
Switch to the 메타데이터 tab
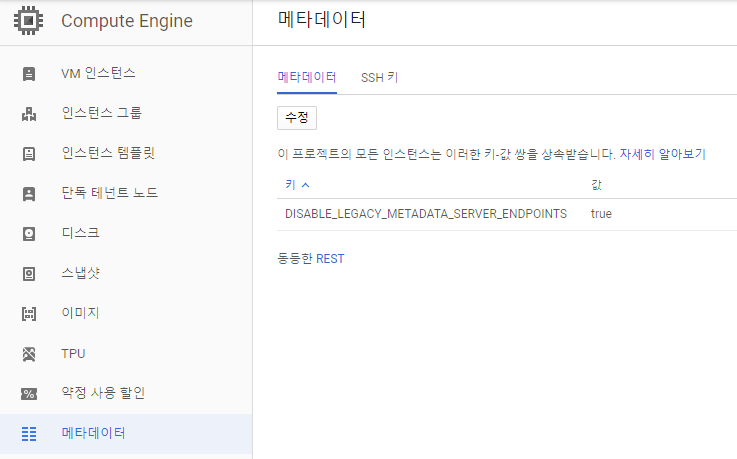pyautogui.click(x=306, y=78)
